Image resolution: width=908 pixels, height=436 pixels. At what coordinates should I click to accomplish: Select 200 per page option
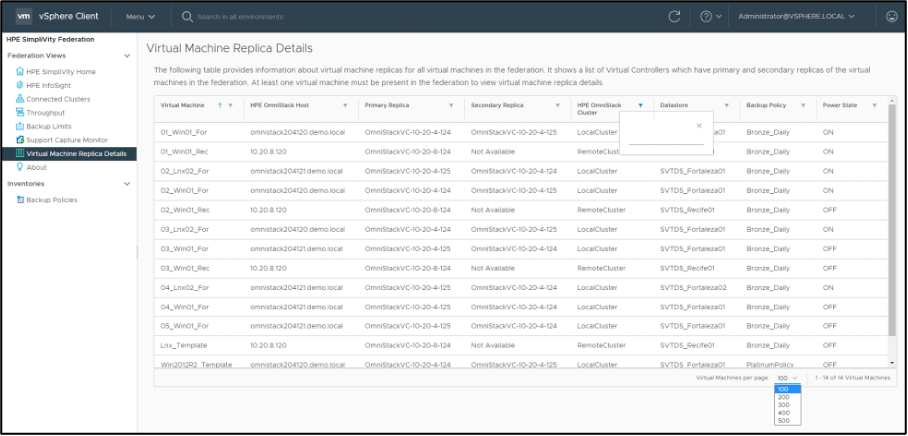point(788,397)
